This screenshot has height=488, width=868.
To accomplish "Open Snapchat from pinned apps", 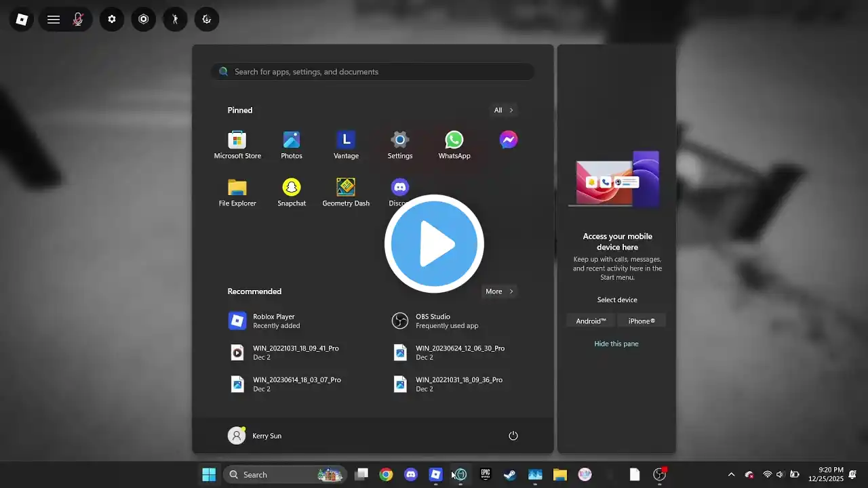I will tap(292, 192).
